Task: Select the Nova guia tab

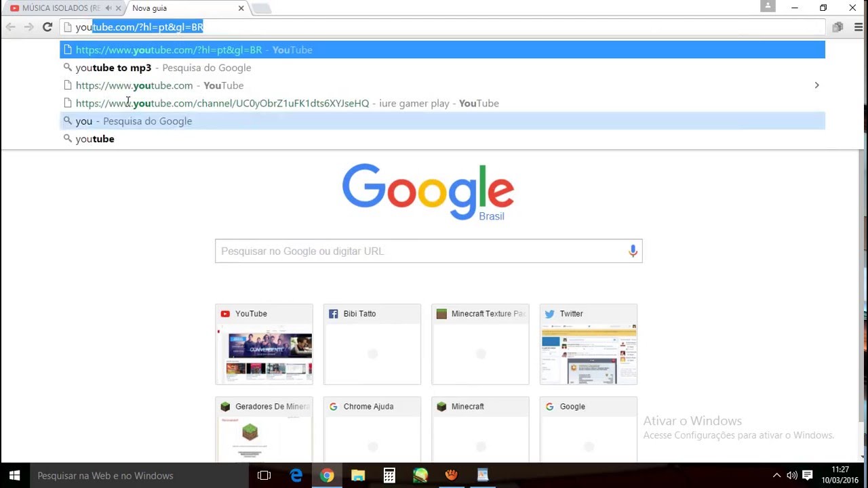Action: coord(182,8)
